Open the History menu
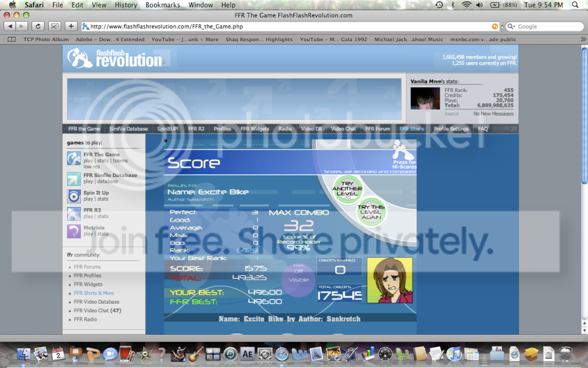The height and width of the screenshot is (368, 588). click(x=125, y=5)
